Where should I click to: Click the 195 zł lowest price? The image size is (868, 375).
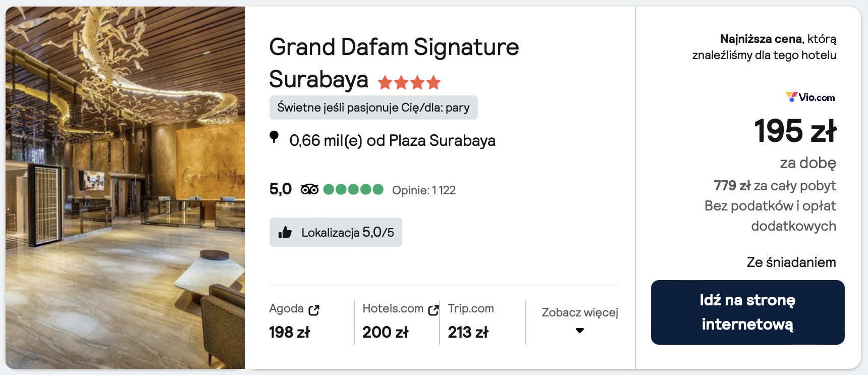(795, 131)
